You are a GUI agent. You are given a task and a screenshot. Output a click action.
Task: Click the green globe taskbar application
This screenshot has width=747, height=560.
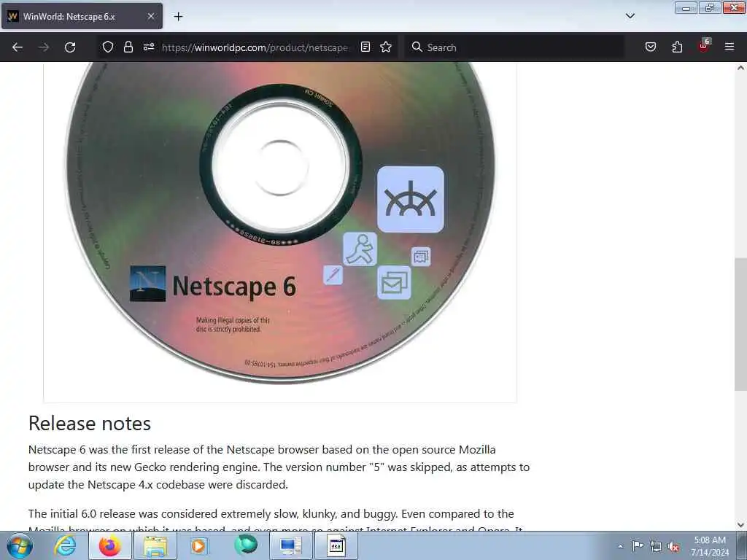[246, 545]
